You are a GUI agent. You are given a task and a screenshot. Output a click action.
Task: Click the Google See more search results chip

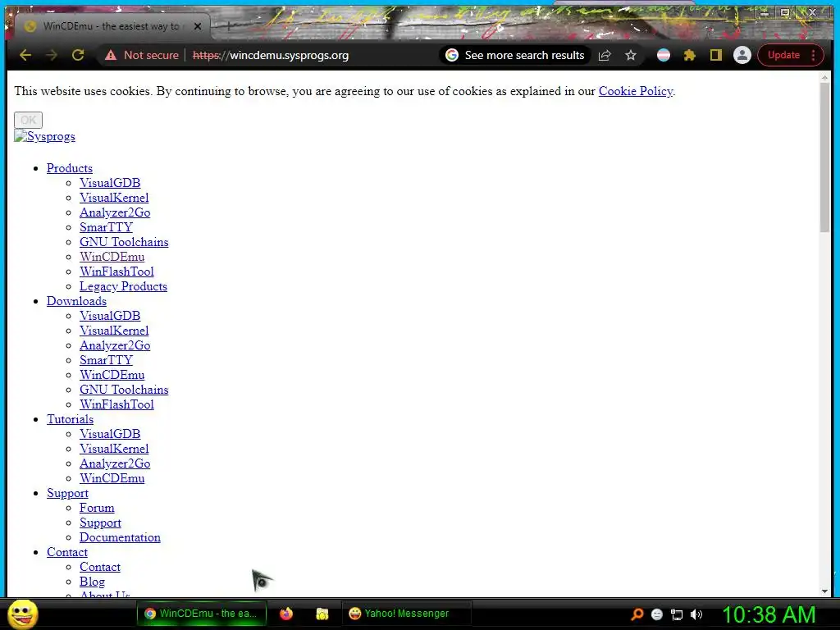point(515,55)
